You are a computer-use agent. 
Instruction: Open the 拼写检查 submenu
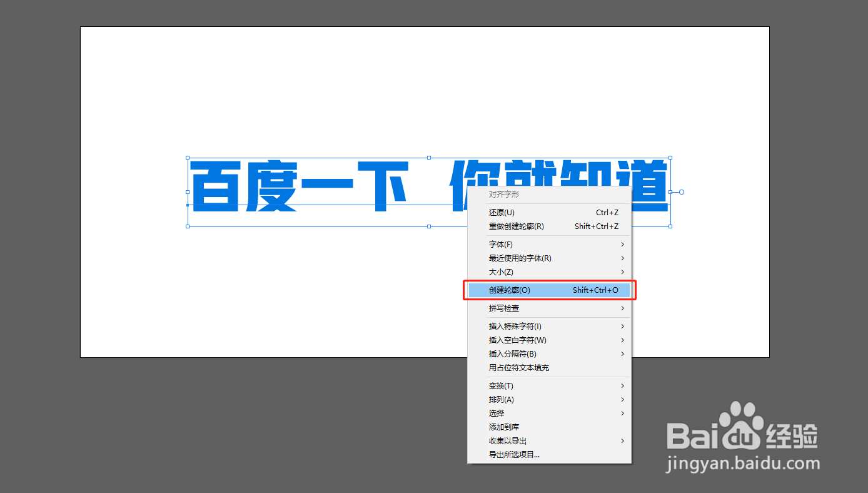pyautogui.click(x=550, y=308)
